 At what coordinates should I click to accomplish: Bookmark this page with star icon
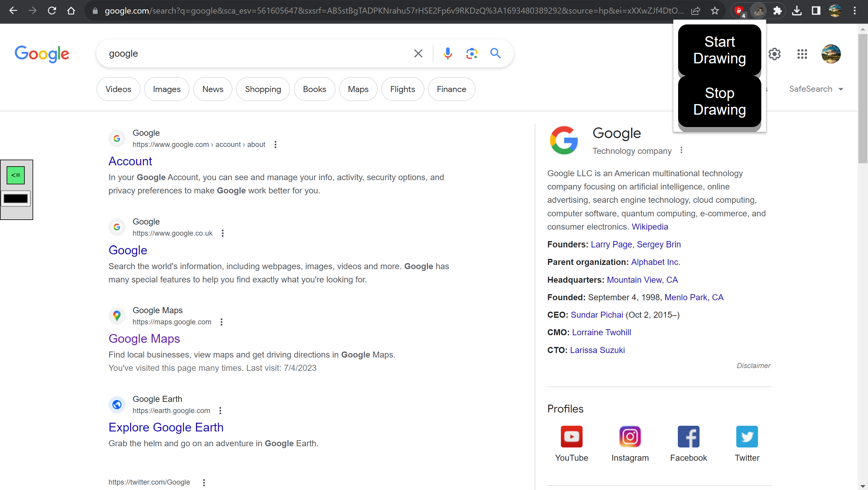click(x=715, y=11)
